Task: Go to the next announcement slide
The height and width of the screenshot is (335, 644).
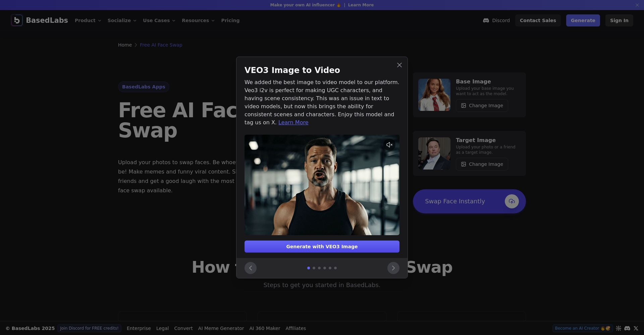Action: click(x=393, y=268)
